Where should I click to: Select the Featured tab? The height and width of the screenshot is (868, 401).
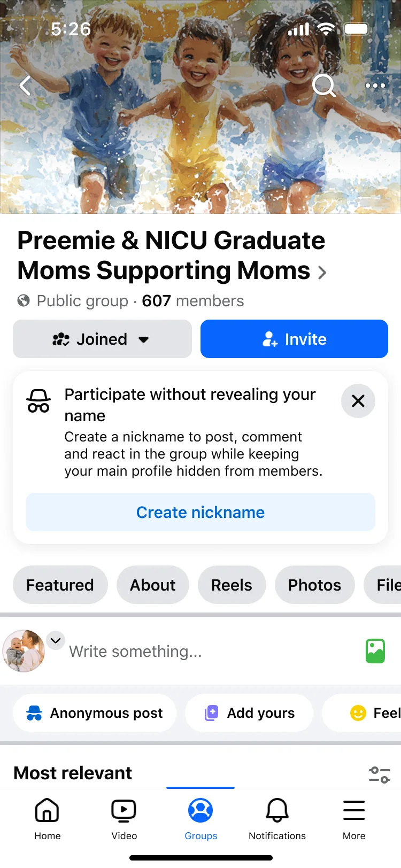pyautogui.click(x=60, y=585)
